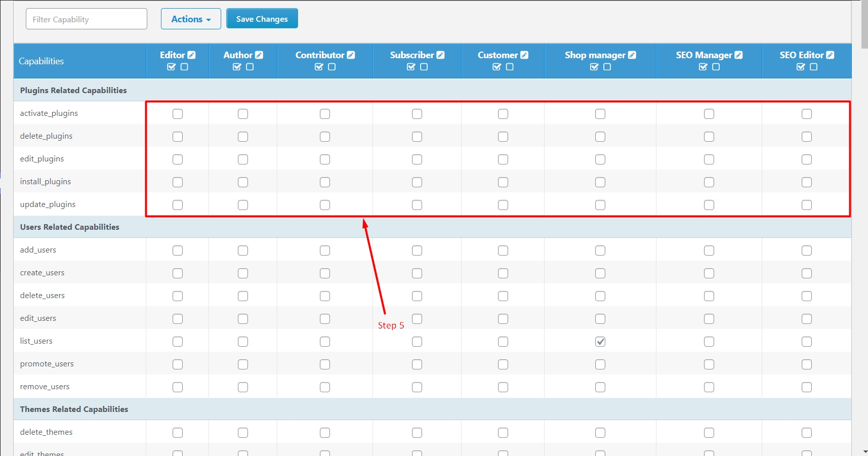Screen dimensions: 868x456
Task: Select the remove_users capability label
Action: [x=45, y=387]
